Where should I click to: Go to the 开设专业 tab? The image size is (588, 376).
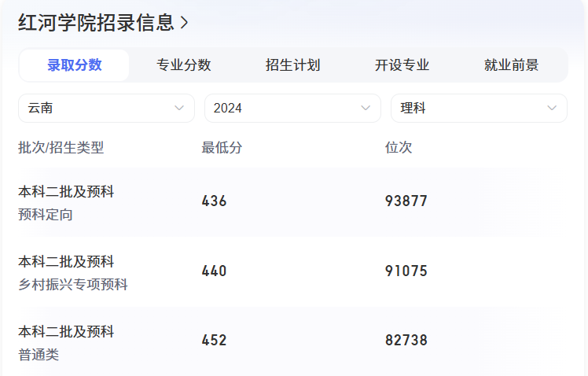click(402, 65)
